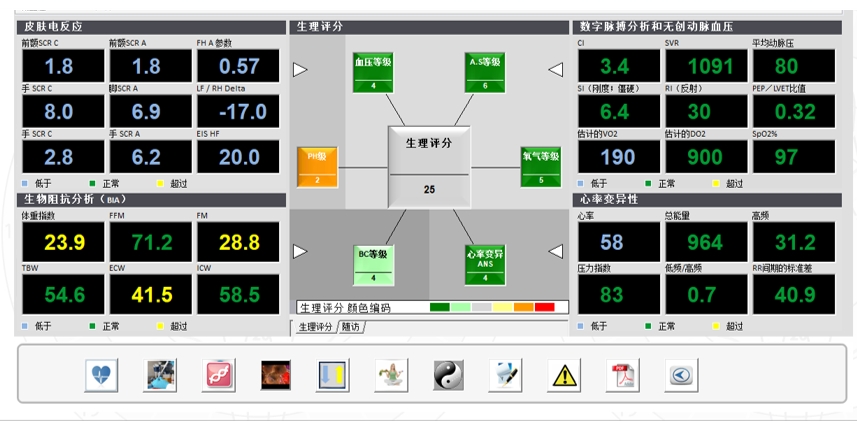Click the orange legend swatch

point(524,307)
